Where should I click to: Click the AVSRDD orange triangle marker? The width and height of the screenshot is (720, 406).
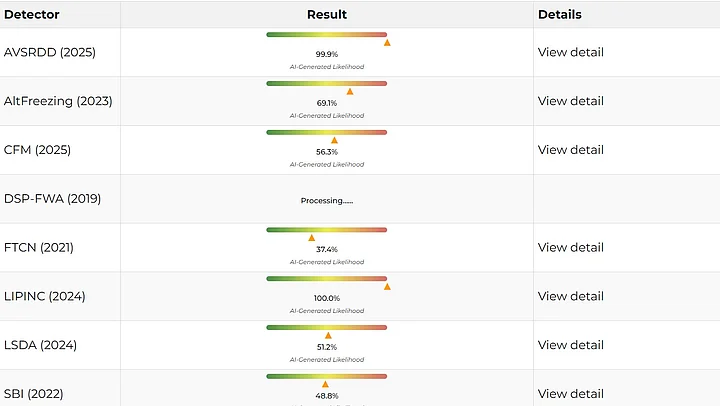[x=387, y=43]
